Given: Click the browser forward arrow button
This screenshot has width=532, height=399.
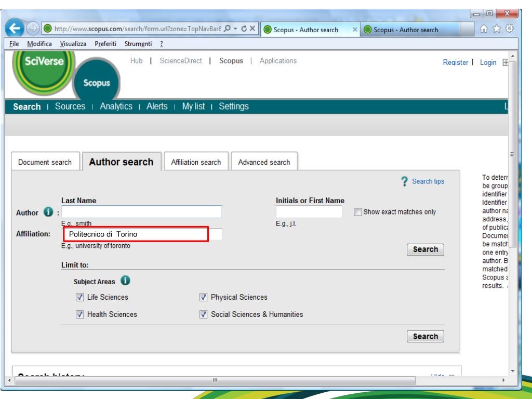Looking at the screenshot, I should point(33,29).
